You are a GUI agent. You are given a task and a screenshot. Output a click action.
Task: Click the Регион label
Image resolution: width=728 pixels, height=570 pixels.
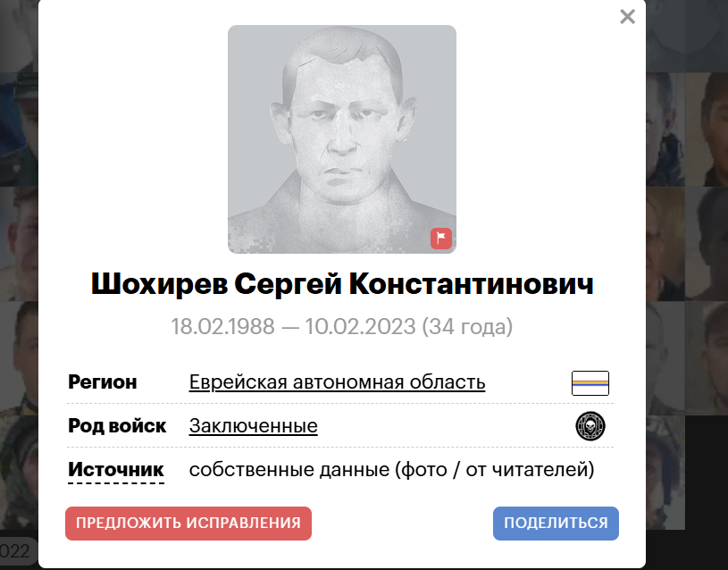[x=102, y=382]
